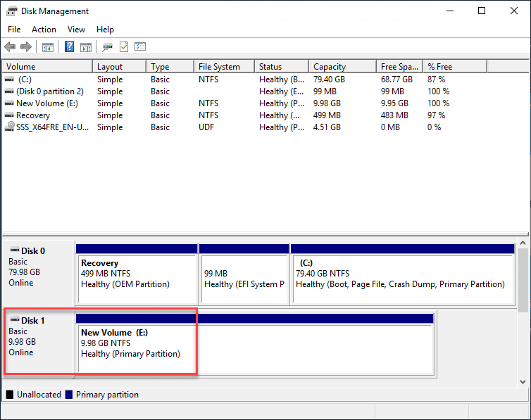This screenshot has width=531, height=420.
Task: Select the Recovery 499 MB NTFS partition block
Action: point(137,274)
